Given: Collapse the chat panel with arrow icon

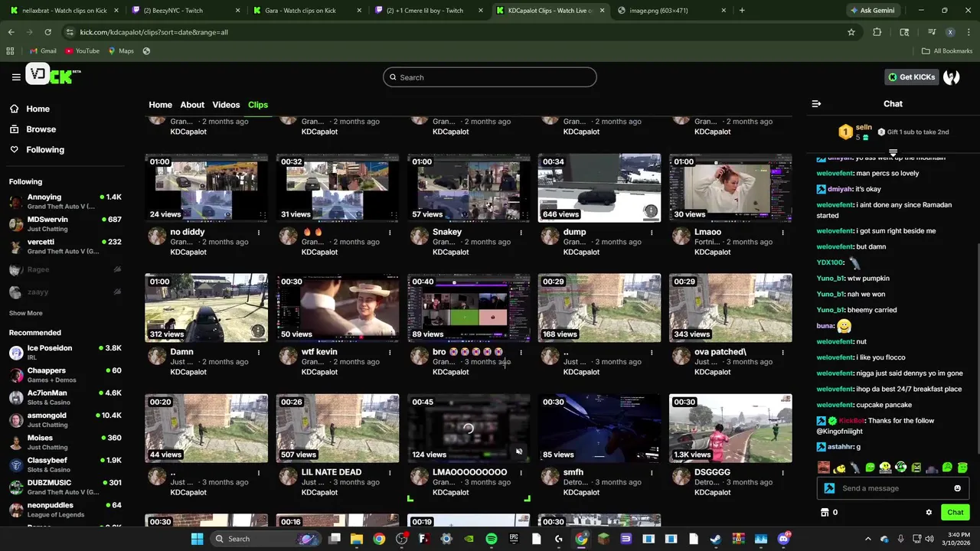Looking at the screenshot, I should [x=816, y=103].
